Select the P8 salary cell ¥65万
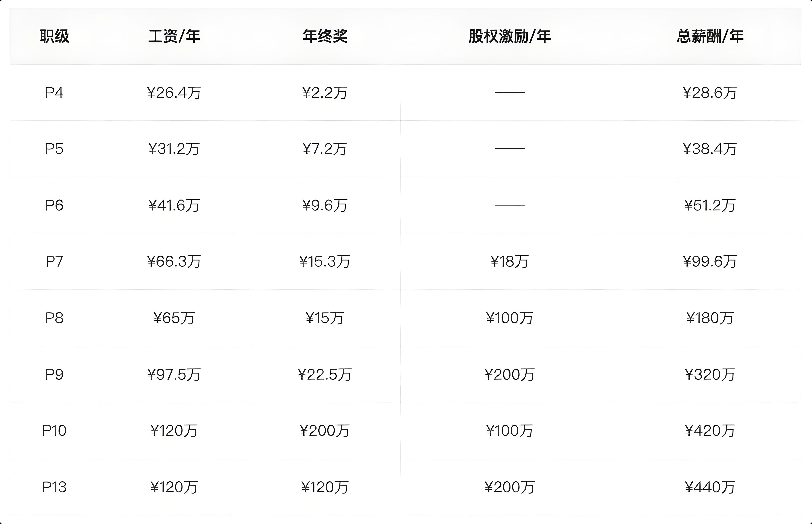Viewport: 812px width, 524px height. point(174,318)
